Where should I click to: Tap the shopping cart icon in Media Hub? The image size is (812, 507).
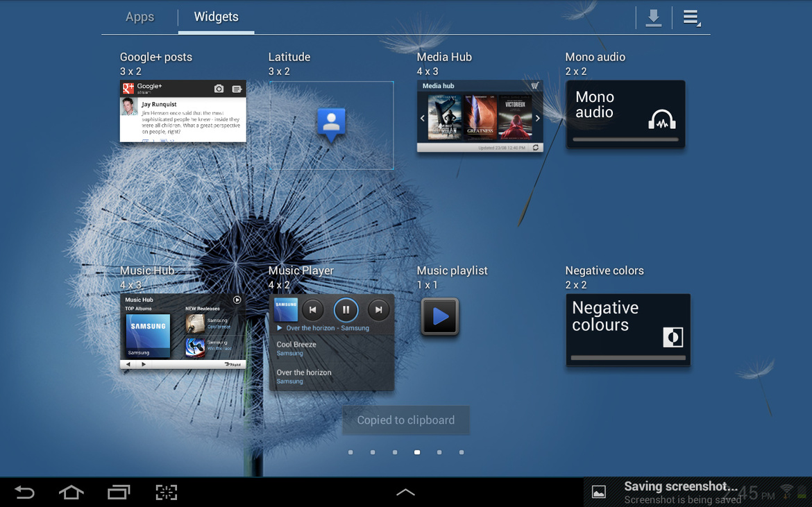[535, 85]
